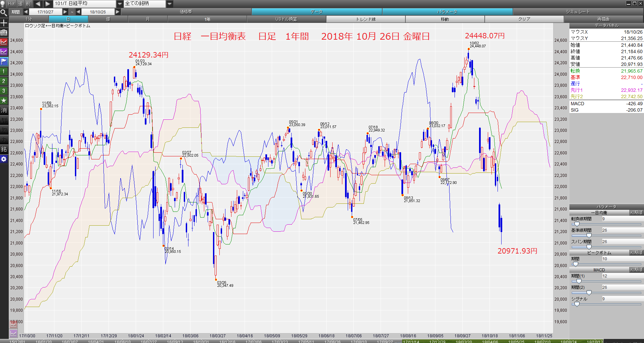Click the tilde range button
The height and width of the screenshot is (343, 644).
click(x=72, y=12)
